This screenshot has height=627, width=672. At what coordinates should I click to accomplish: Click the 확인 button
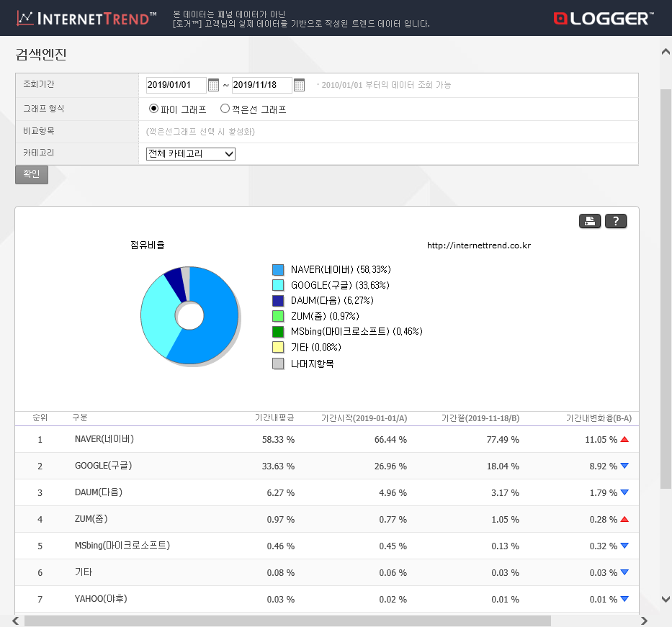32,175
